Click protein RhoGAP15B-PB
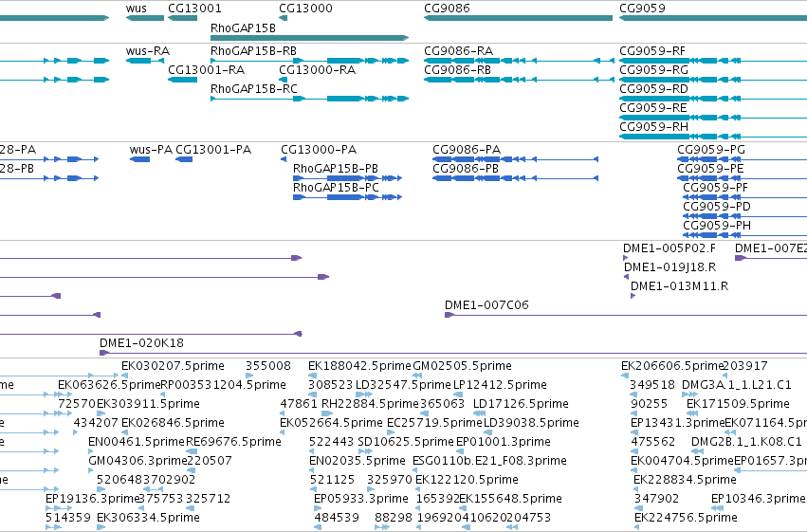The image size is (807, 532). point(336,169)
